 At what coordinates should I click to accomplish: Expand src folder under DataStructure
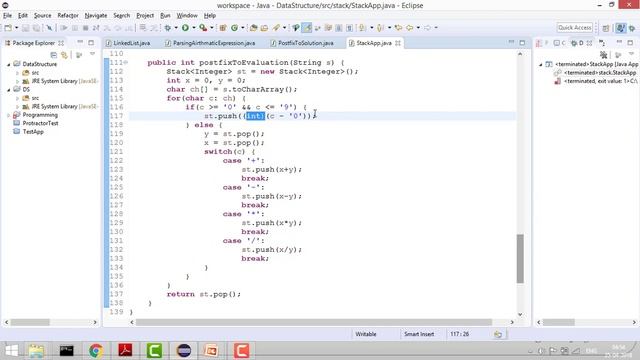coord(17,73)
